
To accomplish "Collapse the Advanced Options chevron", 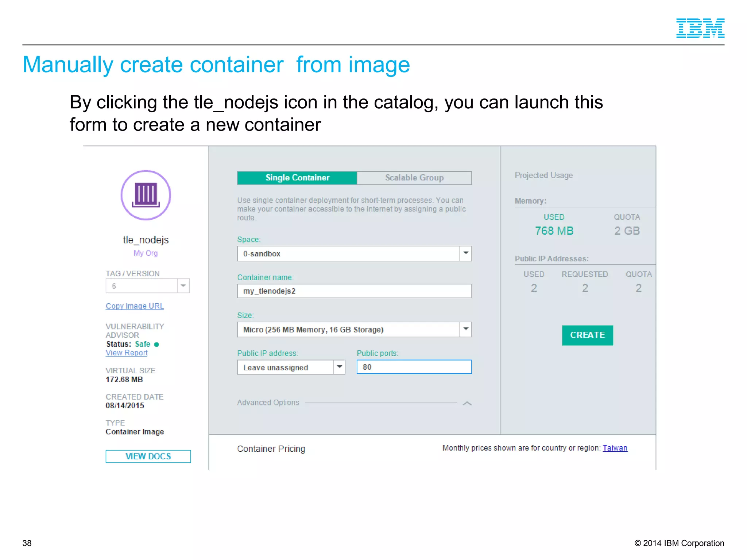I will pyautogui.click(x=467, y=403).
